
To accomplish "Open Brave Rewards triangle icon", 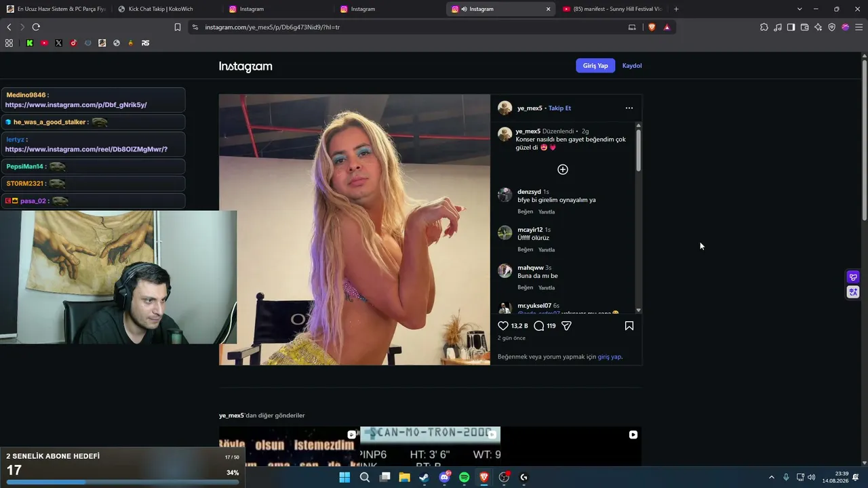I will point(667,27).
